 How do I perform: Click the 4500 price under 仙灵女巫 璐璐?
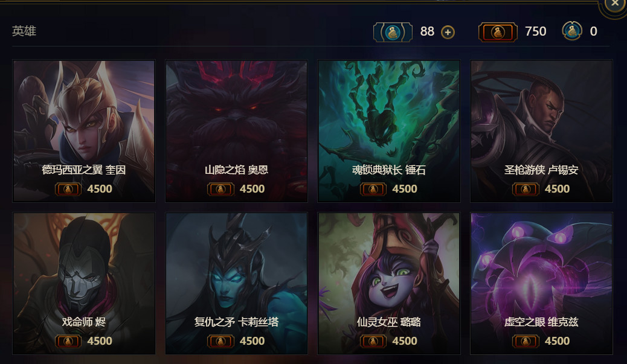405,341
